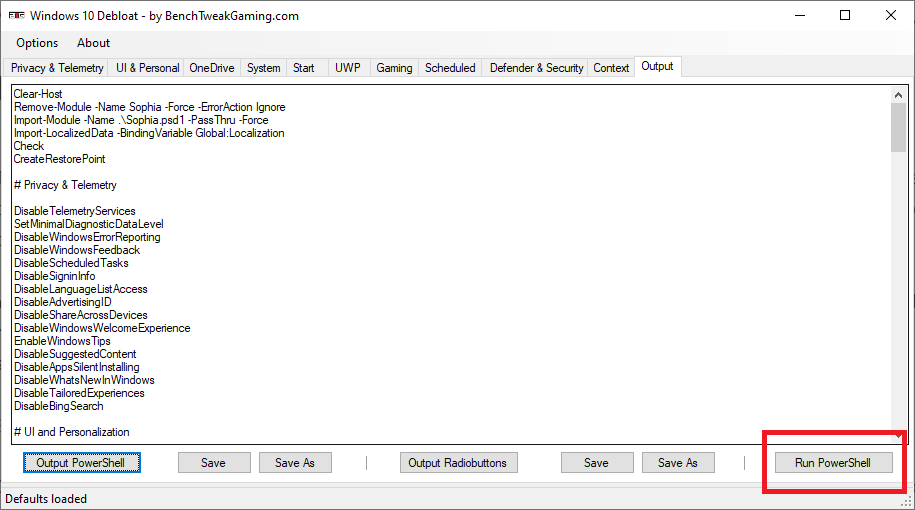Click the 'DisableSigninInfo' line
Image resolution: width=915 pixels, height=510 pixels.
54,276
